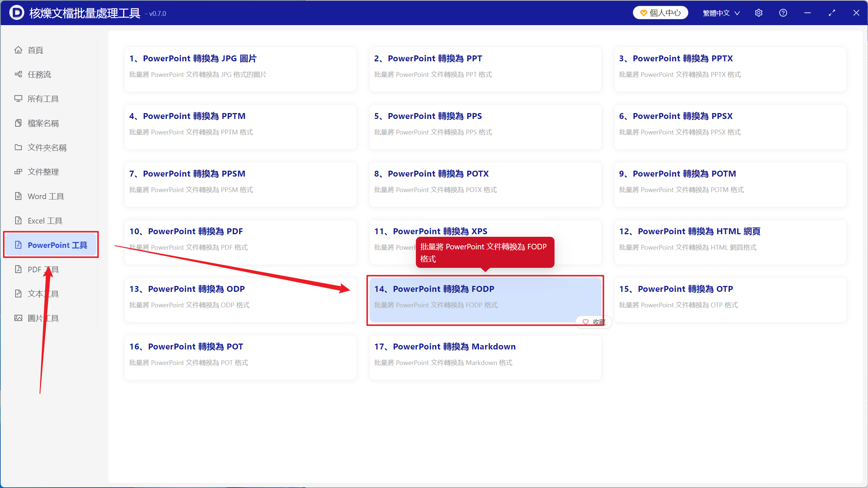
Task: Open the PowerPoint 轉換為 POT card
Action: click(241, 357)
